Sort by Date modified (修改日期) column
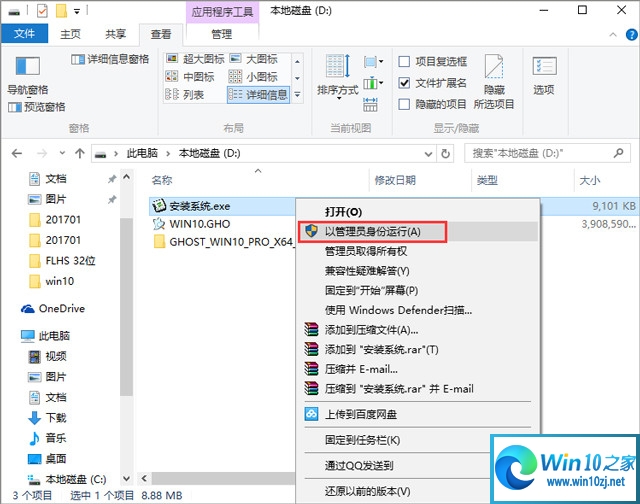Image resolution: width=640 pixels, height=504 pixels. click(x=395, y=180)
